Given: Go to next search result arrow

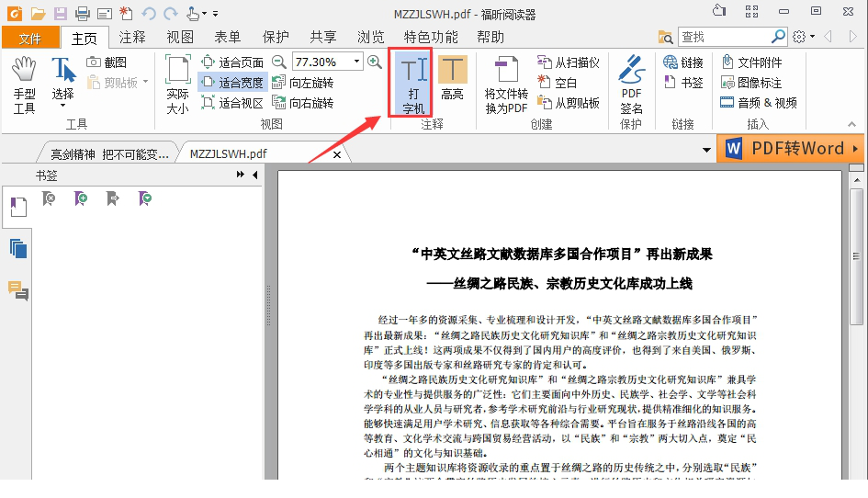Looking at the screenshot, I should 852,37.
